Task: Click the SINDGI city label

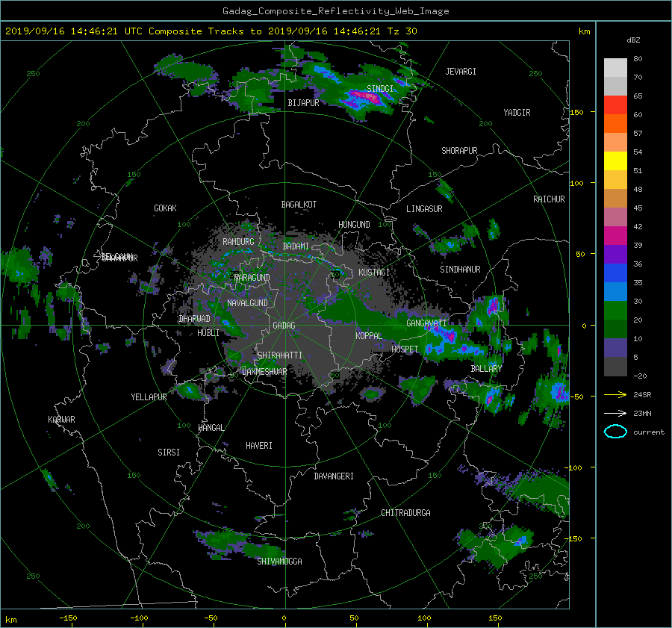Action: (x=380, y=88)
